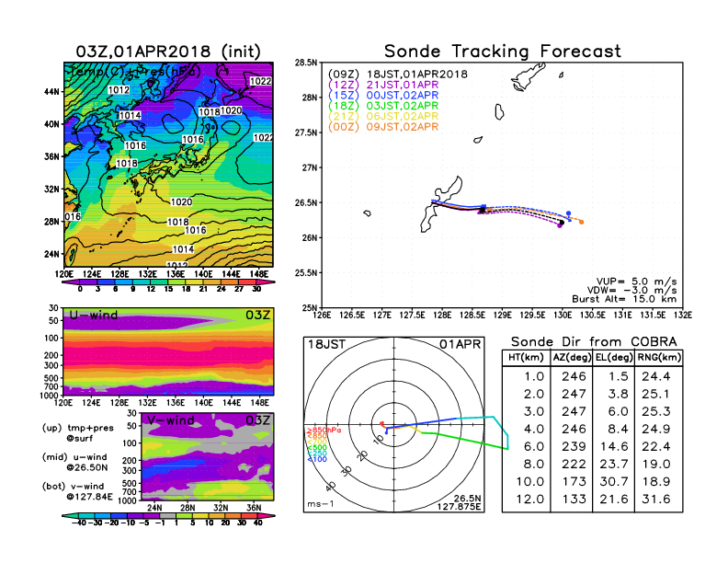Click the purple below-0 segment of temperature colorbar
The image size is (728, 563).
coord(71,282)
